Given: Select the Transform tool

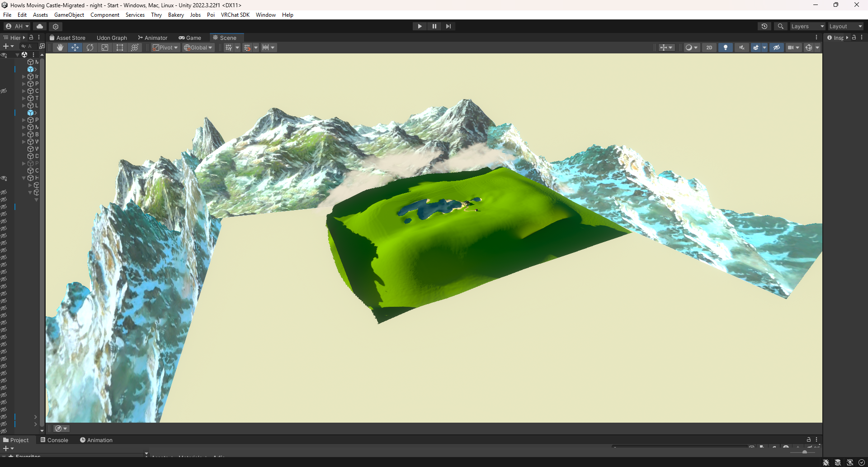Looking at the screenshot, I should point(135,48).
